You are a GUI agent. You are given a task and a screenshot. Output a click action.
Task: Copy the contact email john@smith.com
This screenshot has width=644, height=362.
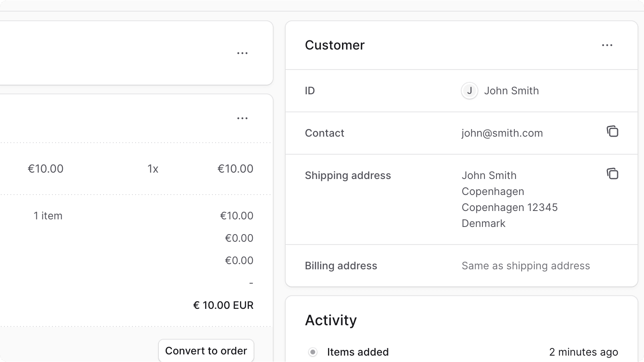(x=613, y=131)
